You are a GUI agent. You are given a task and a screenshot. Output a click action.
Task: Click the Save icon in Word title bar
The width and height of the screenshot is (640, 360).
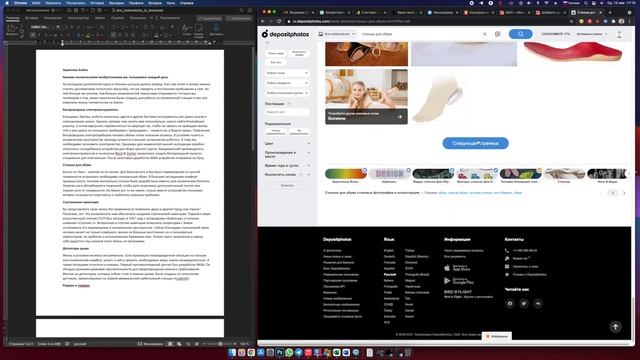[76, 10]
